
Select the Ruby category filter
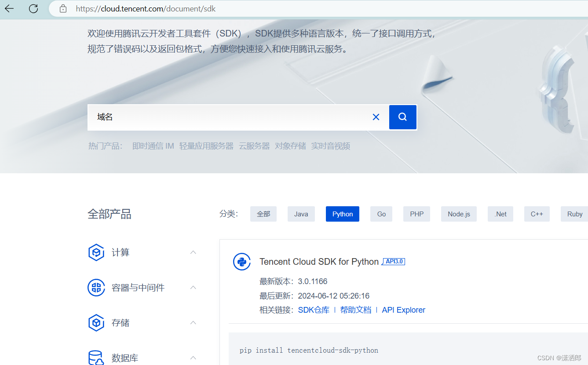coord(574,214)
